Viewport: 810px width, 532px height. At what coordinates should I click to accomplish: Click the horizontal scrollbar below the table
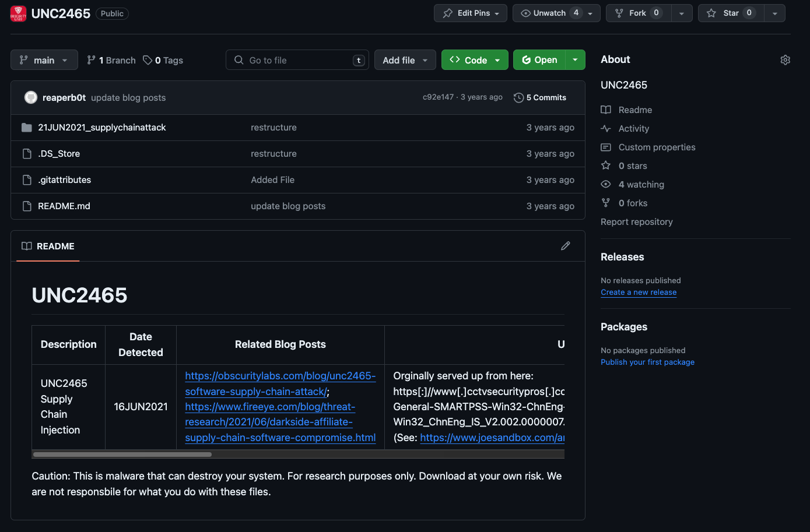pos(122,454)
